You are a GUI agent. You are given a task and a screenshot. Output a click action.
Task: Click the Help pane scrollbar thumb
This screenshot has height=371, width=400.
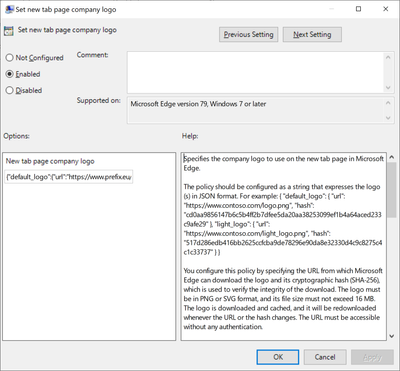coord(392,191)
